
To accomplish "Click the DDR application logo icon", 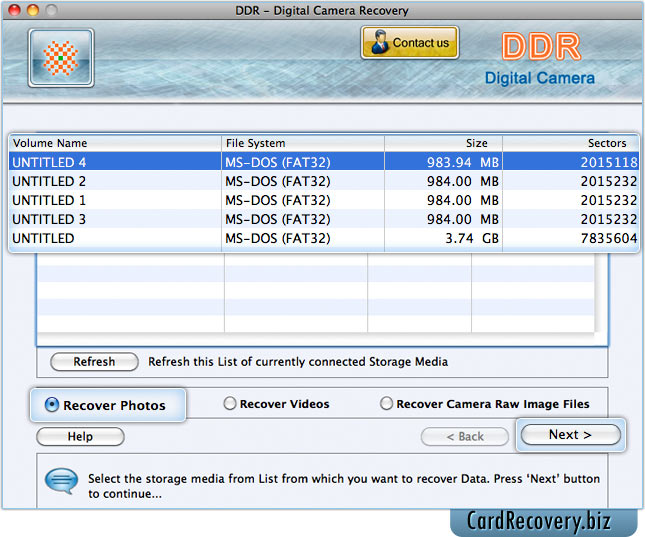I will pos(61,58).
